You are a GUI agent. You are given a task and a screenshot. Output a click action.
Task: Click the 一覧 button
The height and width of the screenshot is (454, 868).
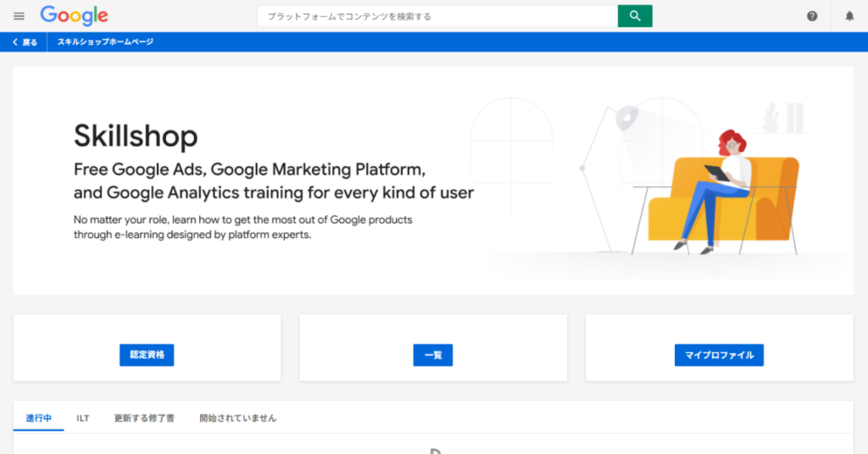click(x=433, y=355)
